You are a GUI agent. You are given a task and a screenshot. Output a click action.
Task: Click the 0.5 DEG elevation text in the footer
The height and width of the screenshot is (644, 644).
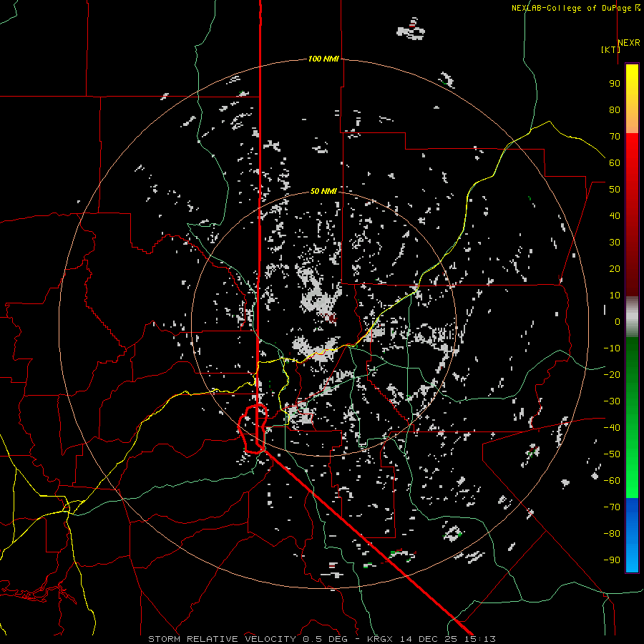(x=325, y=639)
